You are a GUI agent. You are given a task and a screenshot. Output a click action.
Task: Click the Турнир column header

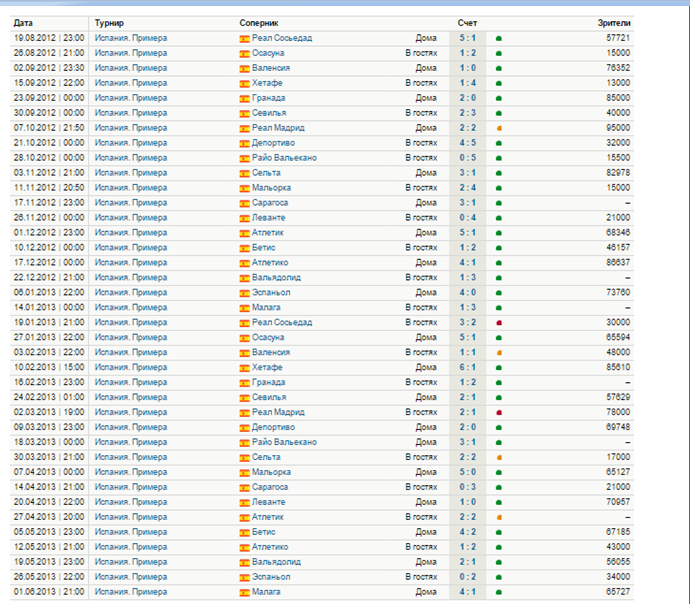[109, 23]
